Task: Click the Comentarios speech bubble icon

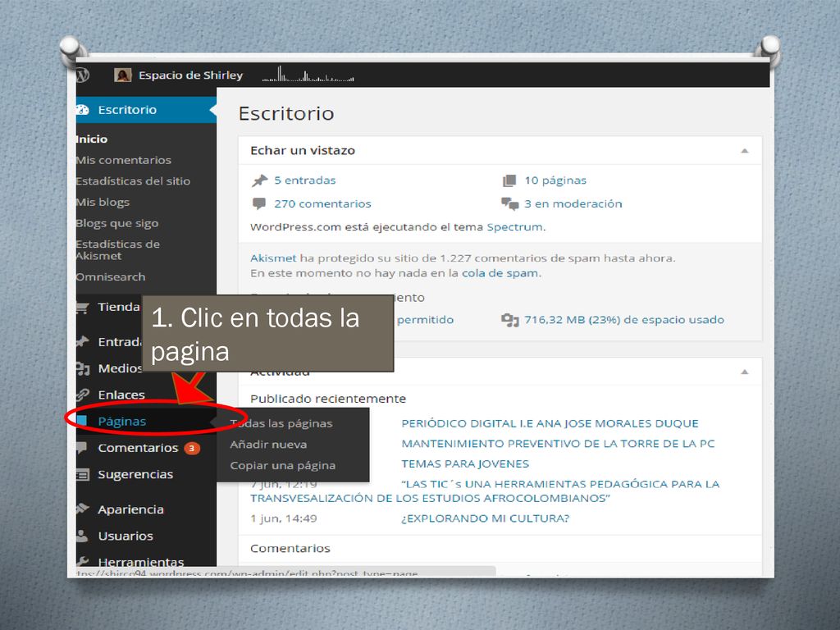Action: click(x=82, y=448)
